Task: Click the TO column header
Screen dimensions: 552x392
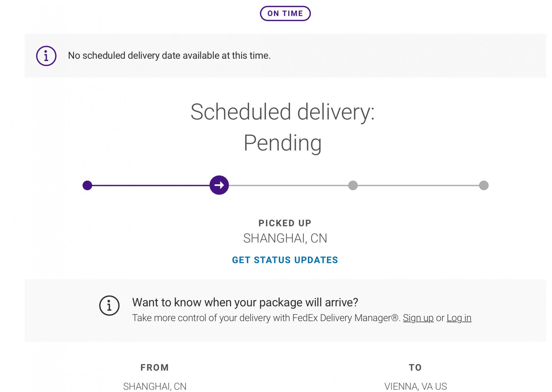Action: point(415,367)
